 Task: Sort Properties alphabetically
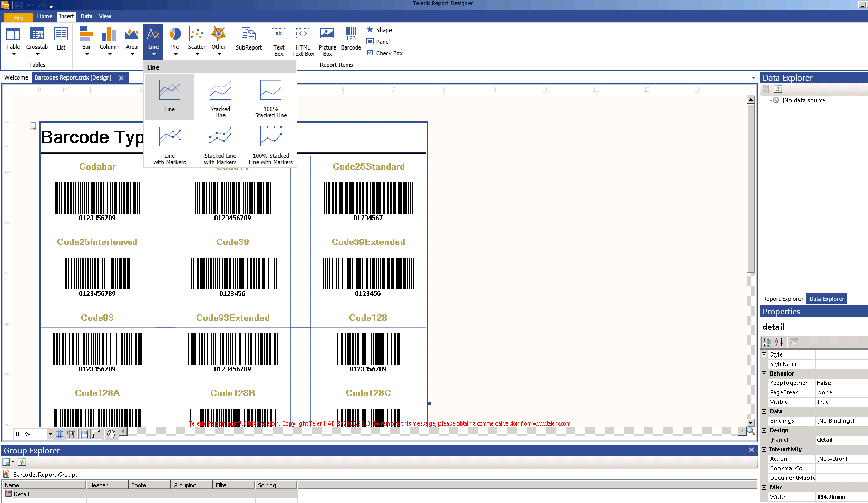[x=779, y=342]
